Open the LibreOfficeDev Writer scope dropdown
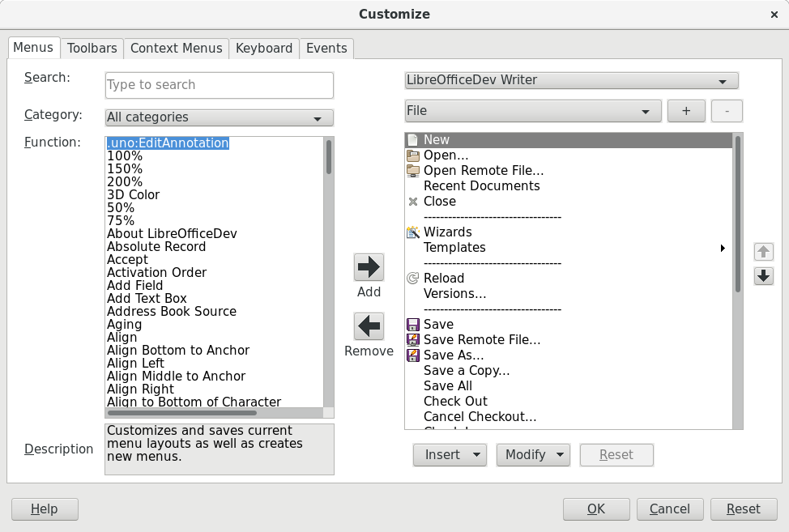This screenshot has width=789, height=532. 571,80
